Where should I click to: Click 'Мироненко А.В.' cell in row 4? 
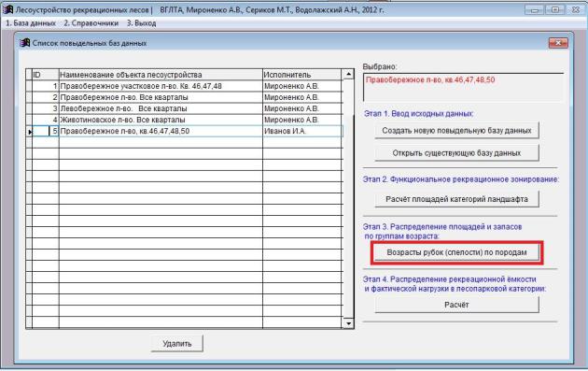click(x=302, y=120)
